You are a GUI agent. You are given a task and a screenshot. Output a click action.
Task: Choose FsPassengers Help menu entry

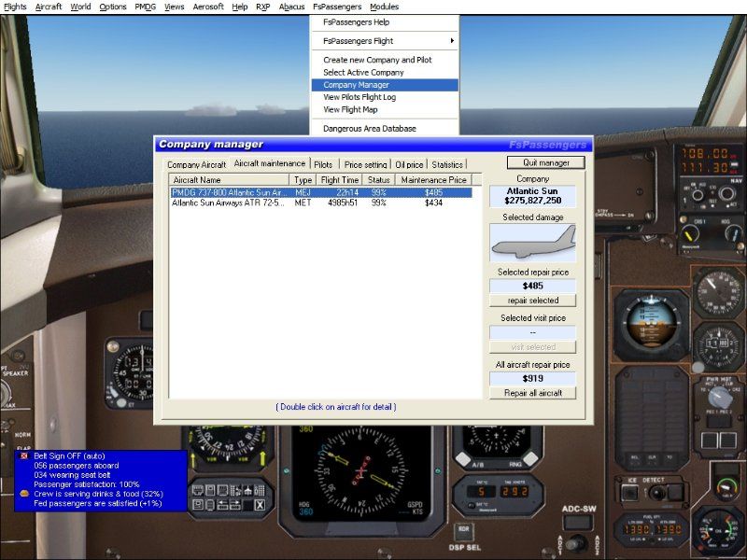coord(385,22)
